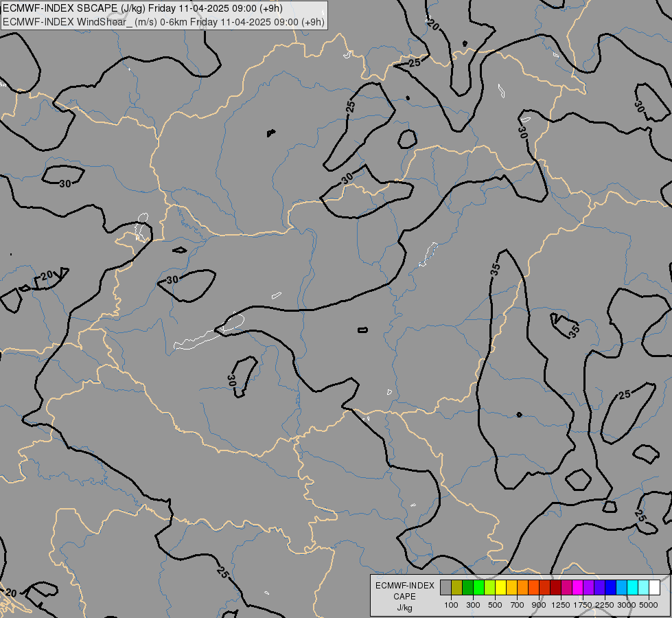Click the bright magenta legend swatch

pos(578,587)
